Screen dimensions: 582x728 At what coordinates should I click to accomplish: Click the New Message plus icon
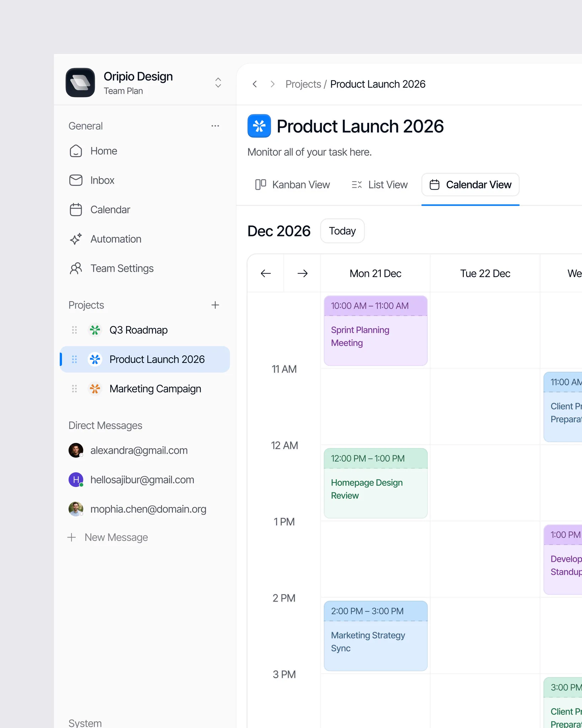(x=72, y=537)
